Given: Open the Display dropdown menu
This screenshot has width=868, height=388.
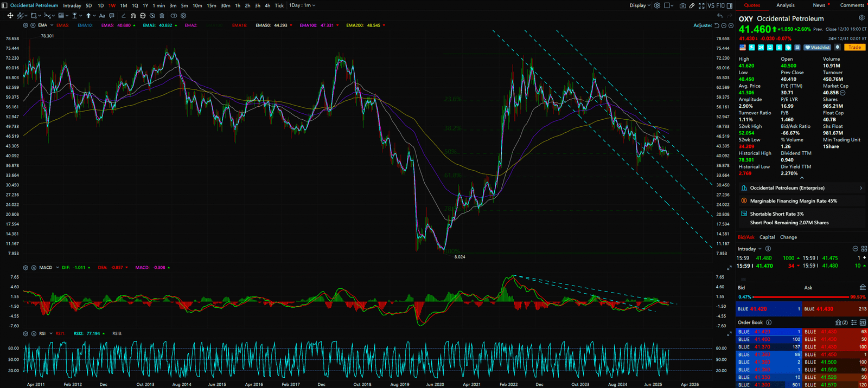Looking at the screenshot, I should click(640, 5).
